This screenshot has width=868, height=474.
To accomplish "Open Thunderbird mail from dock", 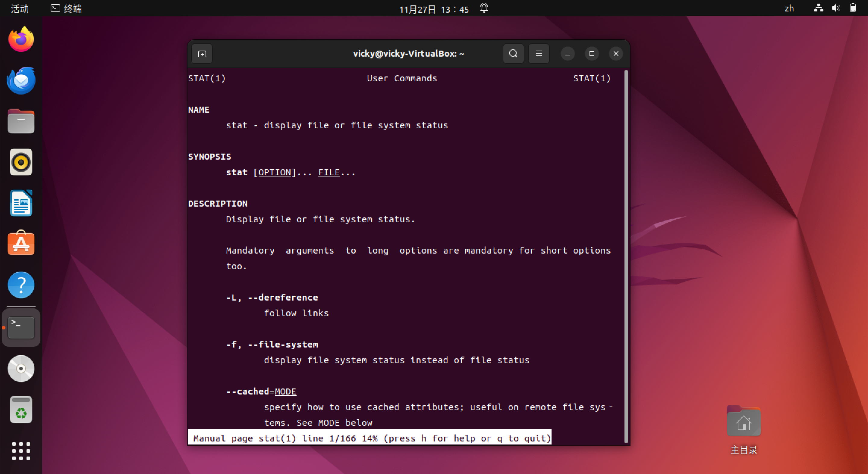I will 21,80.
